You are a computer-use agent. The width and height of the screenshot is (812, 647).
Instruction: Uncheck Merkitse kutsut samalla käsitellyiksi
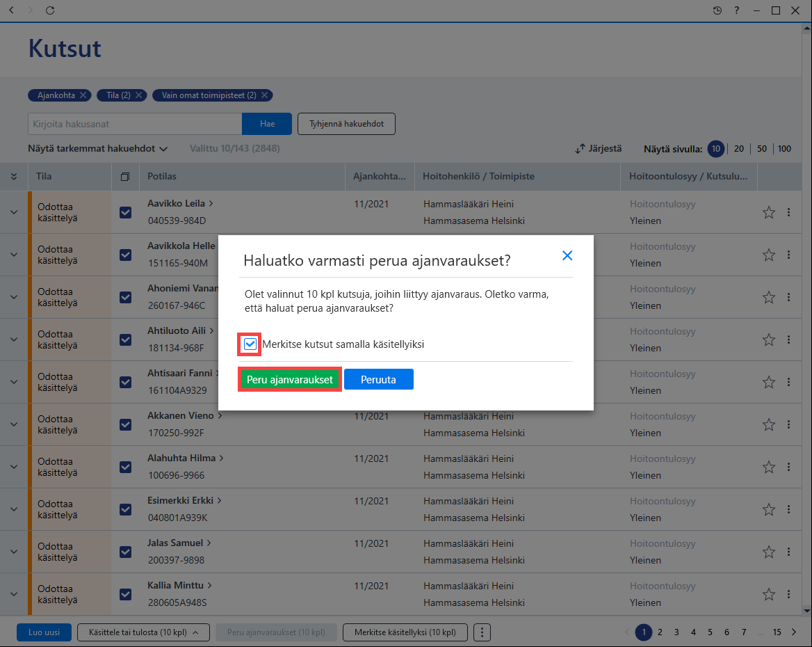[x=250, y=344]
